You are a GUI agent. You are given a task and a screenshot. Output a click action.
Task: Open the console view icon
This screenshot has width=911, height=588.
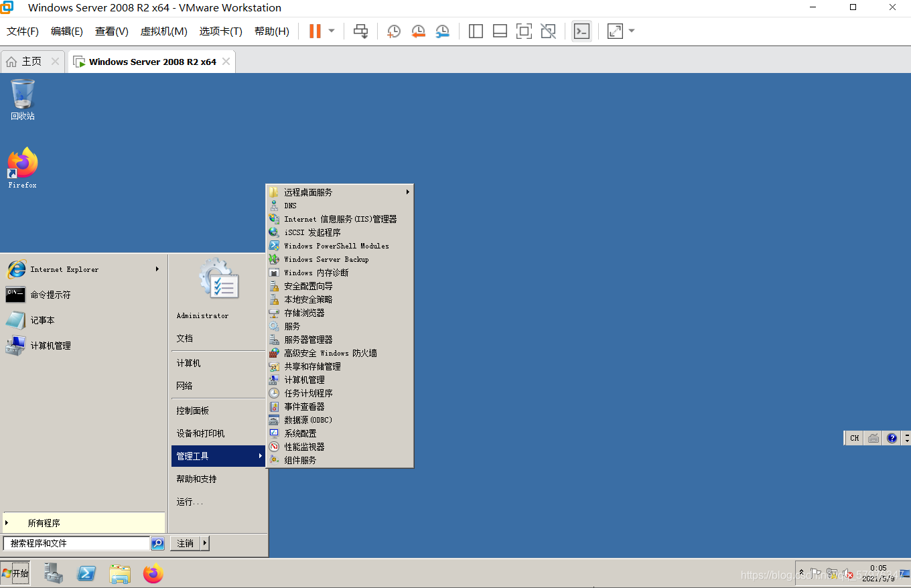(x=581, y=31)
